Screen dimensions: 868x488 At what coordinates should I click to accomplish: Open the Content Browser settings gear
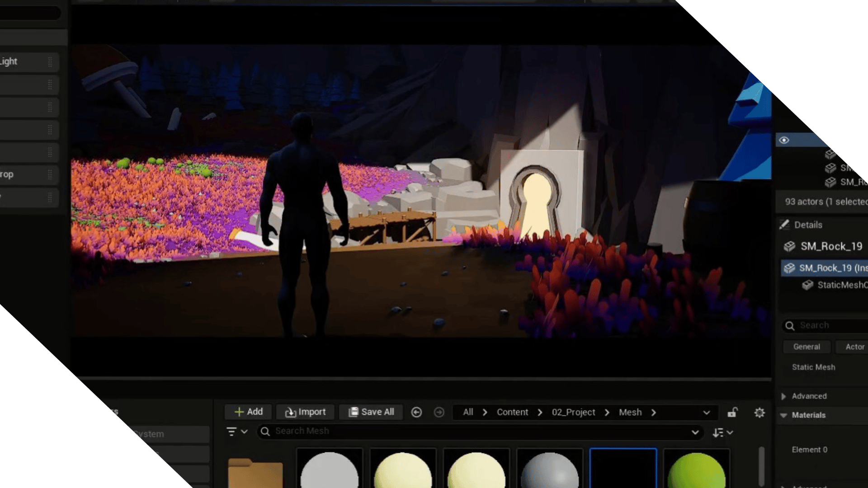tap(759, 413)
